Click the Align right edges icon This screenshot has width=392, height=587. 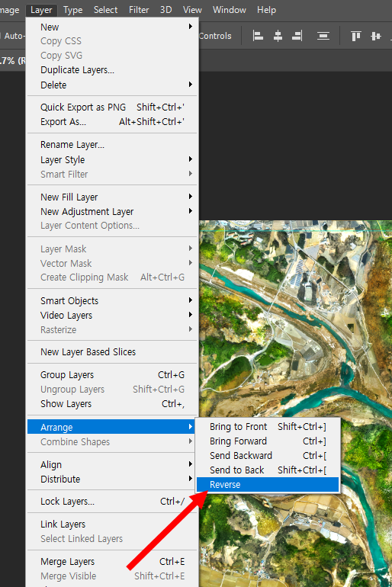(x=297, y=36)
